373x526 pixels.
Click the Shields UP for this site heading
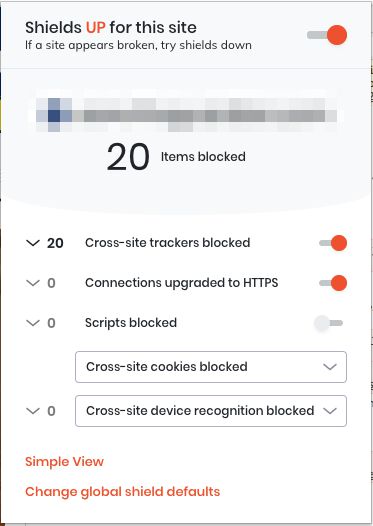[111, 28]
